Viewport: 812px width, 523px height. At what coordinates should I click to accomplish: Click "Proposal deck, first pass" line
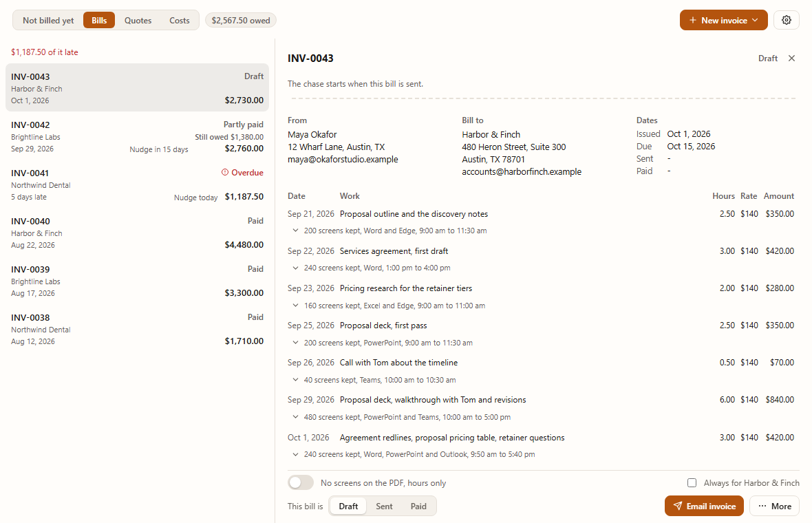pyautogui.click(x=383, y=325)
